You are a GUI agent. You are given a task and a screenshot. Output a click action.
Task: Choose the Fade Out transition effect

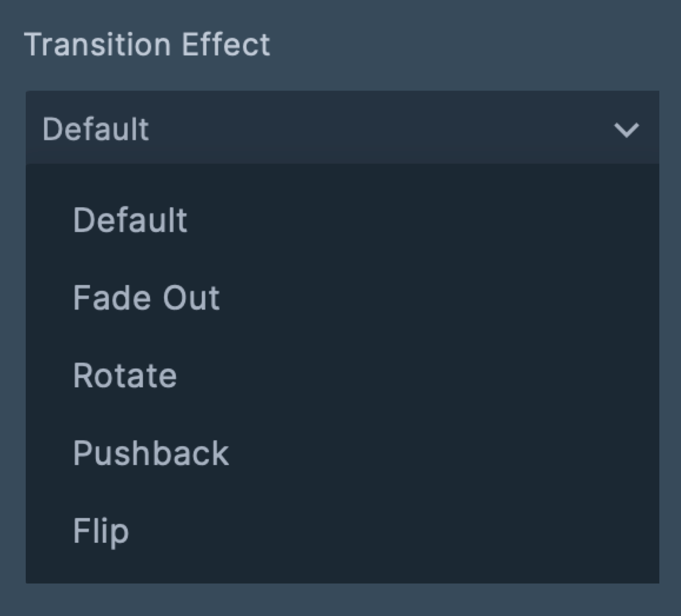146,298
